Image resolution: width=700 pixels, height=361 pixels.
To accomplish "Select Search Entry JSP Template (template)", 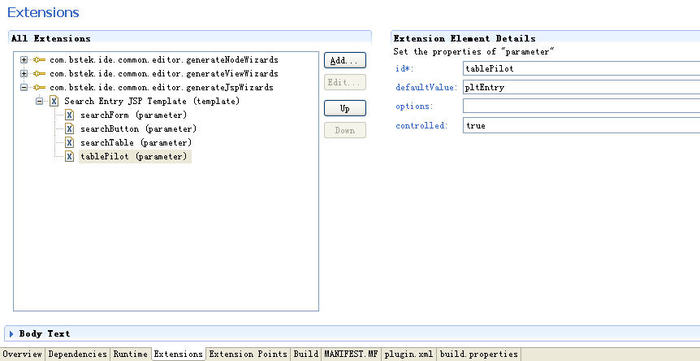I will pos(152,101).
